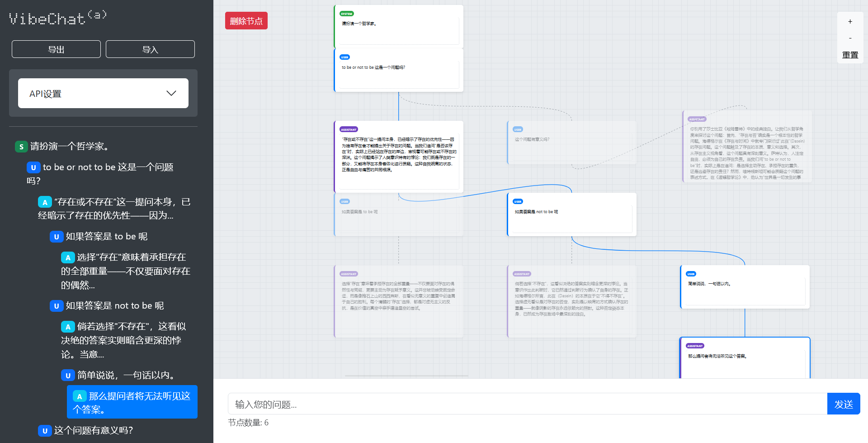Screen dimensions: 868x443
Task: Click the 导出 export button
Action: pyautogui.click(x=56, y=49)
